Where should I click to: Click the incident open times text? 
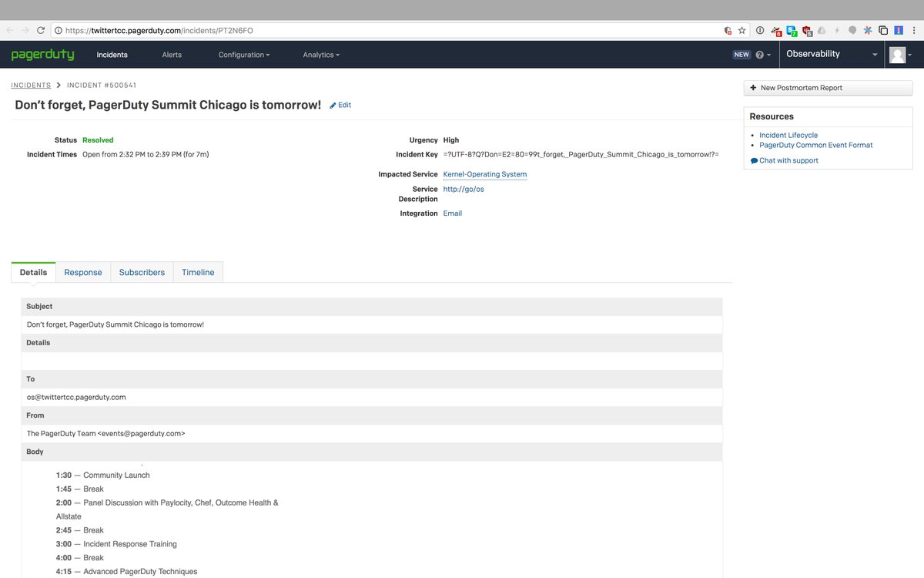pos(146,154)
